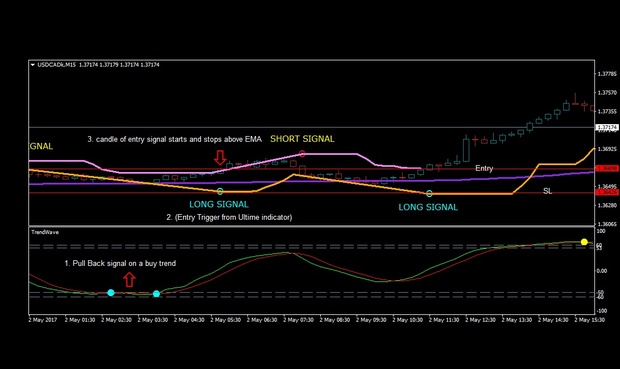The image size is (620, 369).
Task: Click the '2 May 01:30' time axis label
Action: click(80, 320)
